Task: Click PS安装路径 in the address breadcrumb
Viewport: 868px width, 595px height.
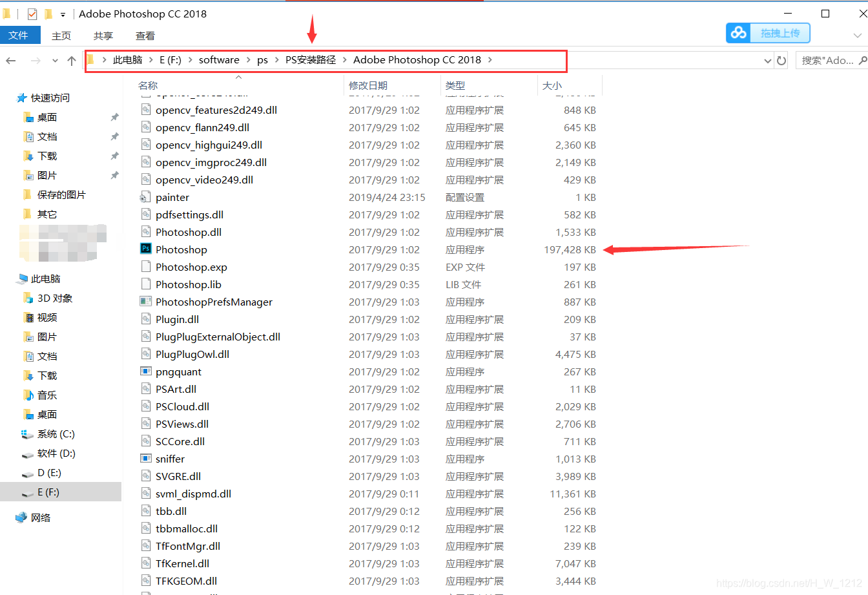Action: pyautogui.click(x=311, y=60)
